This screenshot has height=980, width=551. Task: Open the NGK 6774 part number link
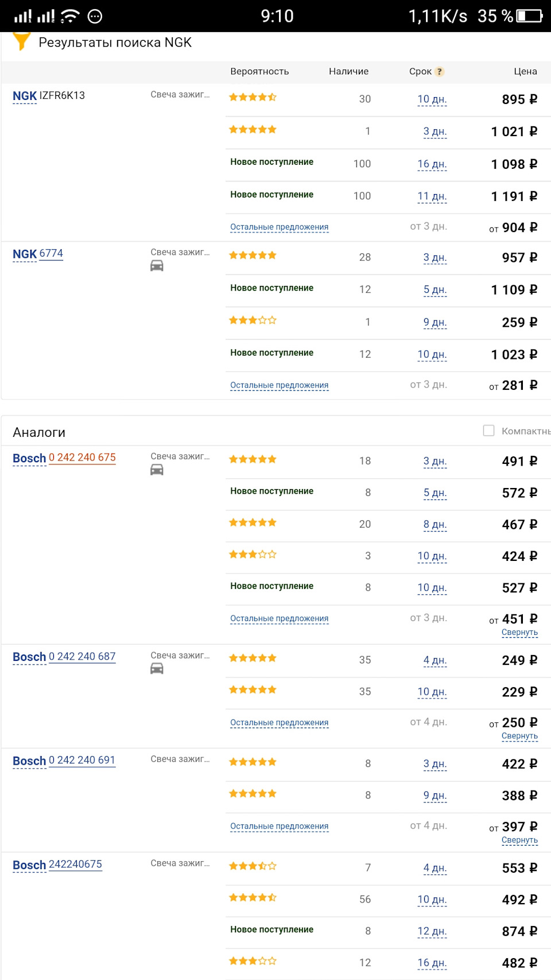tap(51, 253)
